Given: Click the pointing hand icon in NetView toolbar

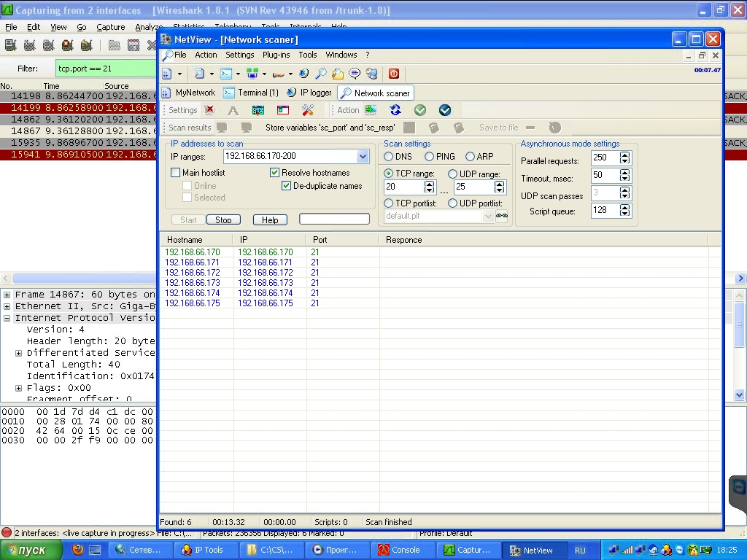Looking at the screenshot, I should tap(279, 74).
